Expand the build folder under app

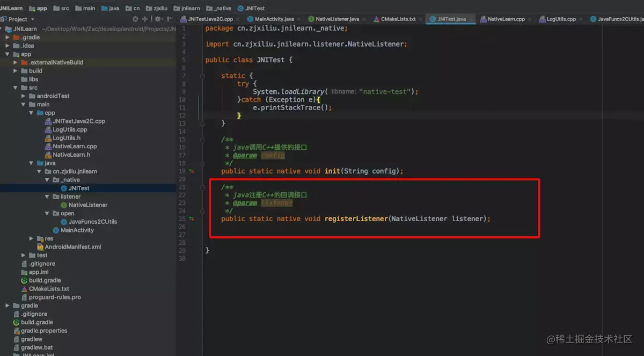[x=16, y=71]
